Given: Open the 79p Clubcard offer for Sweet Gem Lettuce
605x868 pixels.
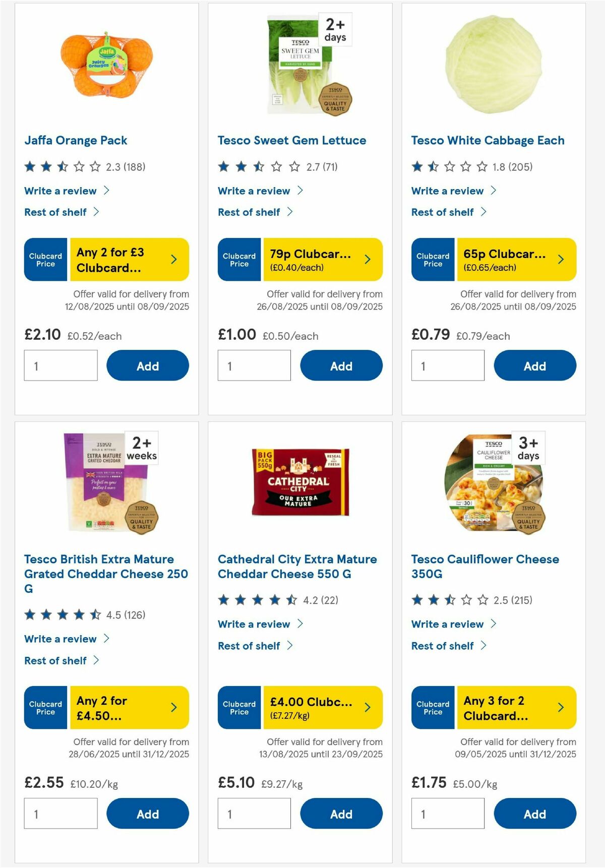Looking at the screenshot, I should pos(323,259).
